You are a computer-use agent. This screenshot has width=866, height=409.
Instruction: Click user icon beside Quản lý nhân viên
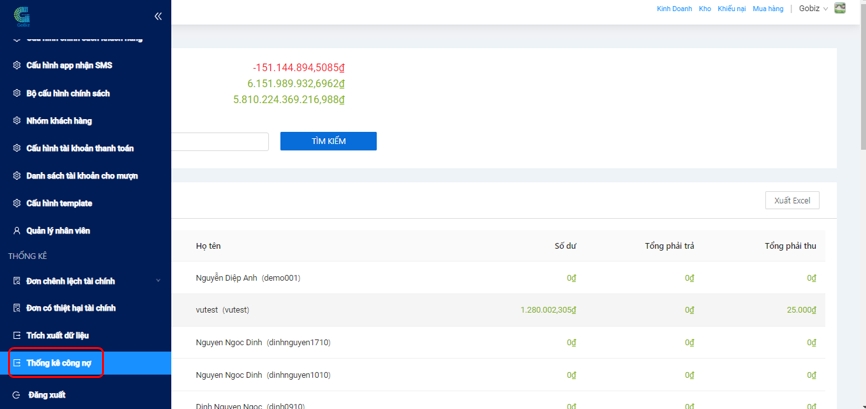click(16, 231)
